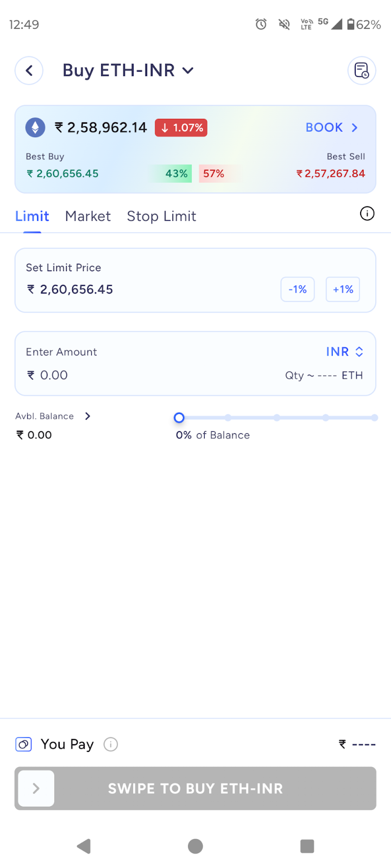391x868 pixels.
Task: Select the Limit order tab
Action: click(x=32, y=216)
